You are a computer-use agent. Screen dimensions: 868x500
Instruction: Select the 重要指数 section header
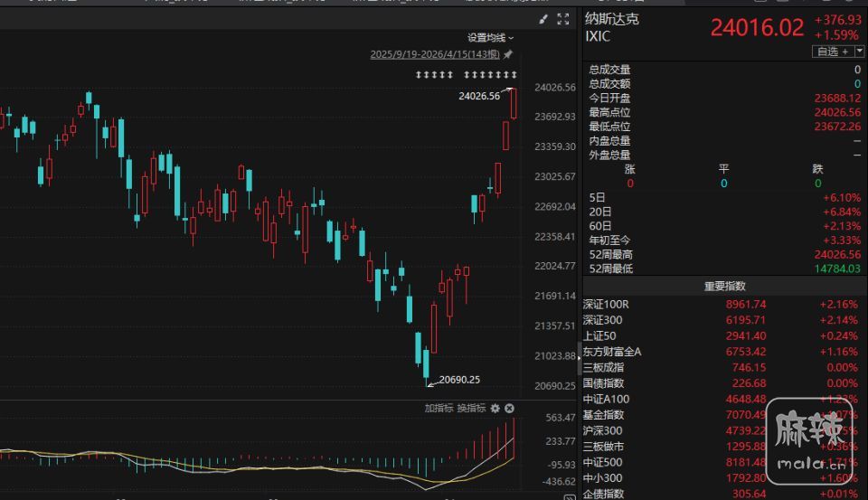[x=725, y=287]
